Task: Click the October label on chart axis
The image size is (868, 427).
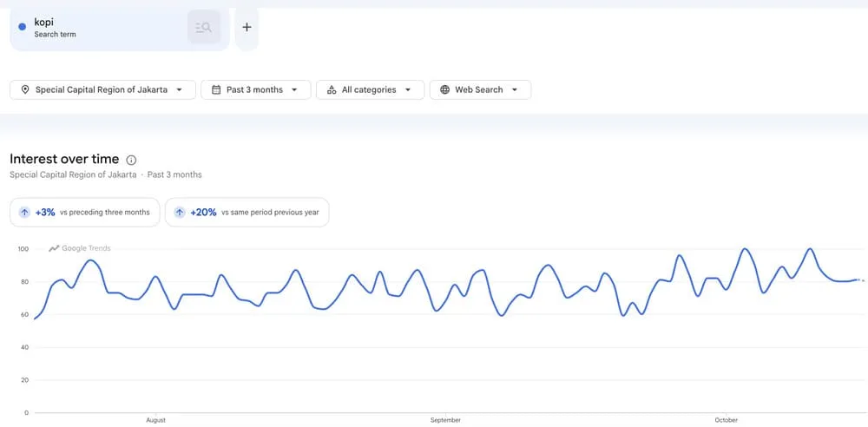Action: (x=726, y=420)
